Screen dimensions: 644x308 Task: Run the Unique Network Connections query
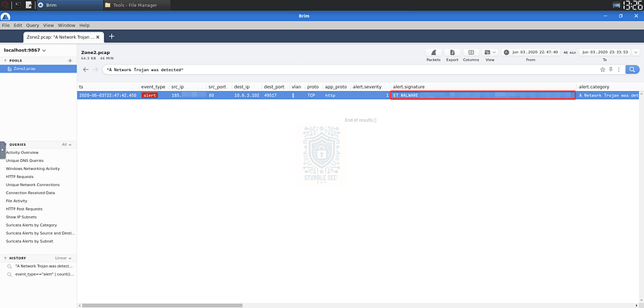coord(33,185)
